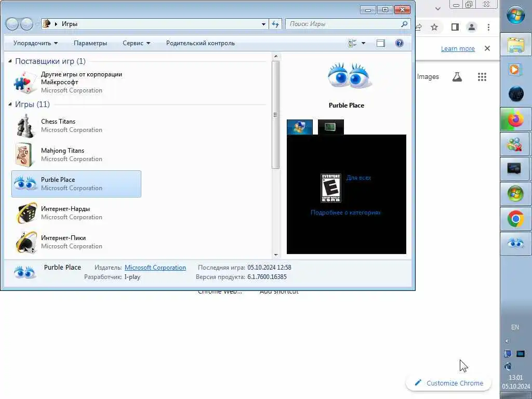Open Windows Media Player from the taskbar
Image resolution: width=532 pixels, height=399 pixels.
pos(516,70)
